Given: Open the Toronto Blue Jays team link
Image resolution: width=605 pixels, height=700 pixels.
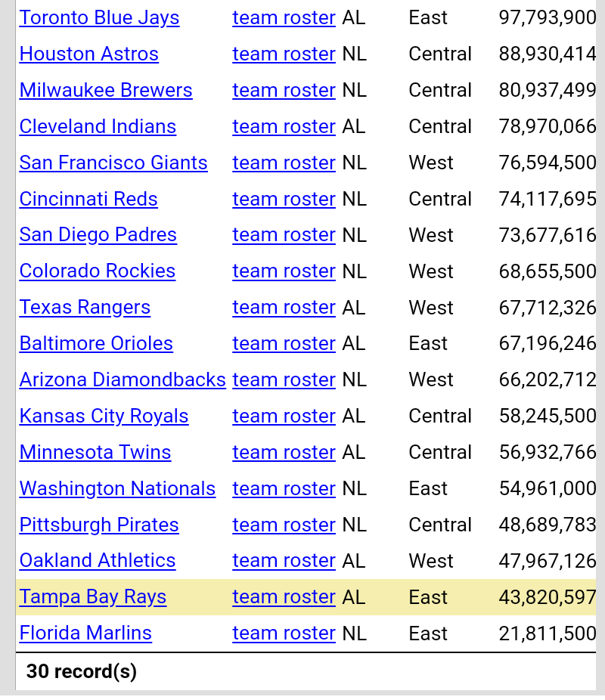Looking at the screenshot, I should 99,17.
